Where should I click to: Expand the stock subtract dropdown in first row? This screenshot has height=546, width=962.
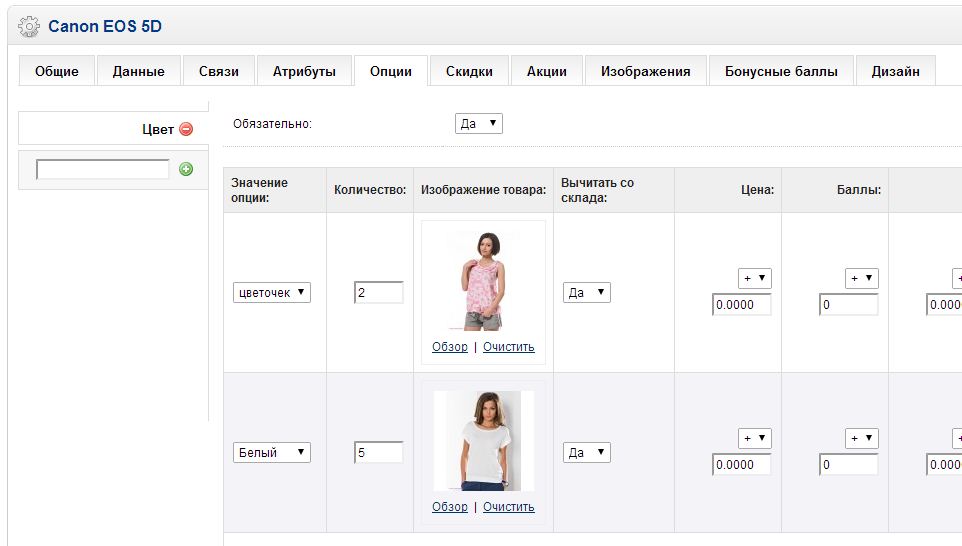pyautogui.click(x=586, y=293)
